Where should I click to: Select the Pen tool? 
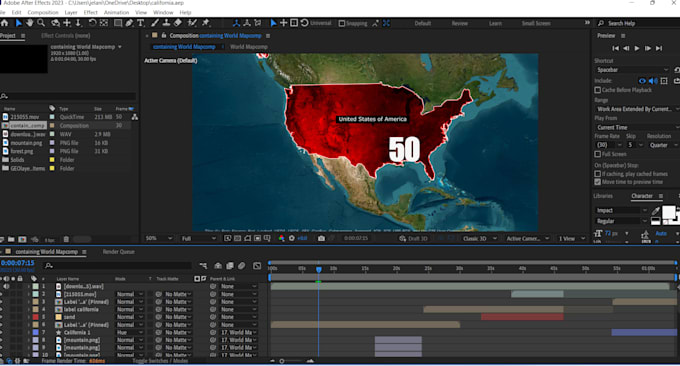(x=129, y=23)
